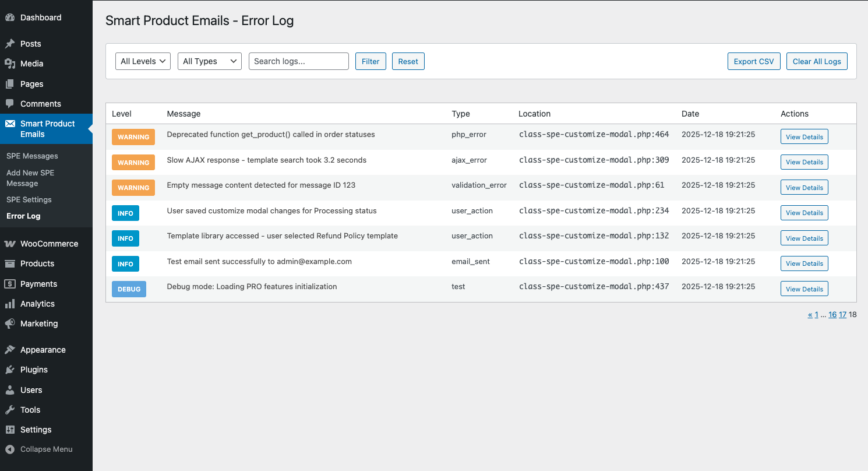Click the Posts pushpin icon
Image resolution: width=868 pixels, height=471 pixels.
[x=10, y=44]
